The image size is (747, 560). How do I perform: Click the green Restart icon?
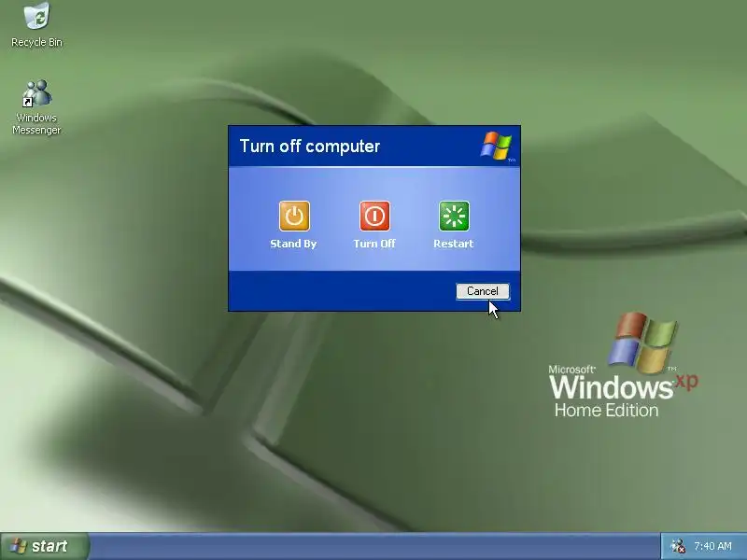point(454,216)
